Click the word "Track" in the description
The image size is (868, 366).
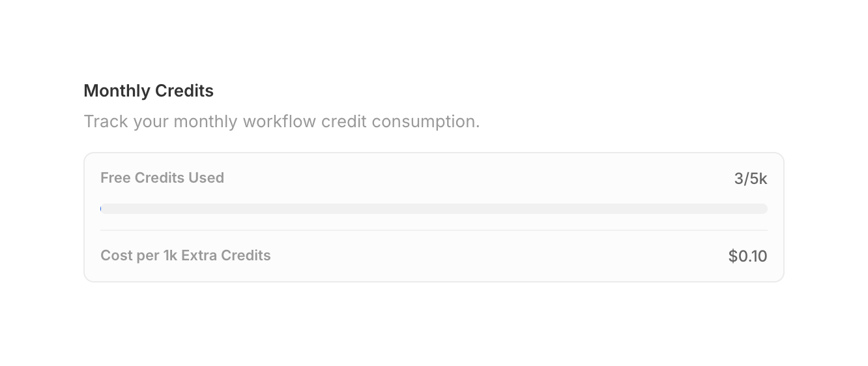tap(106, 122)
